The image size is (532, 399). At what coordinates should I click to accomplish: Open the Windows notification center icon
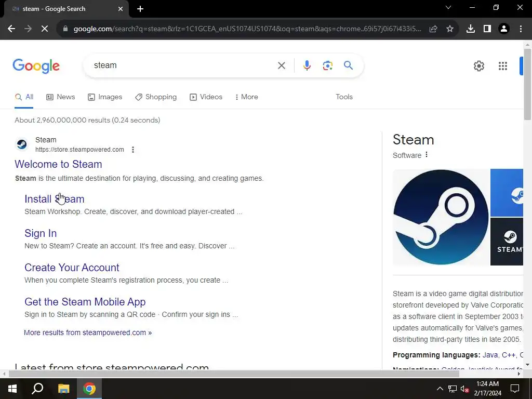point(515,389)
